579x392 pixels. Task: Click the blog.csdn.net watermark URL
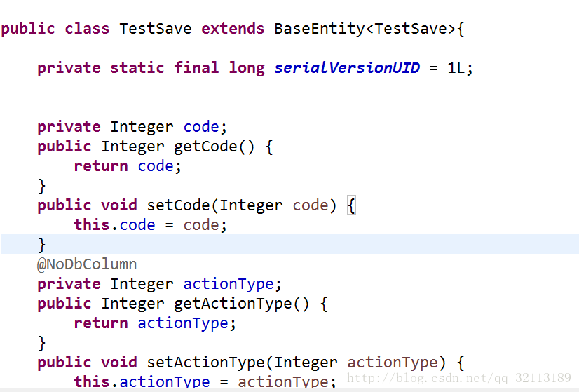(x=459, y=378)
